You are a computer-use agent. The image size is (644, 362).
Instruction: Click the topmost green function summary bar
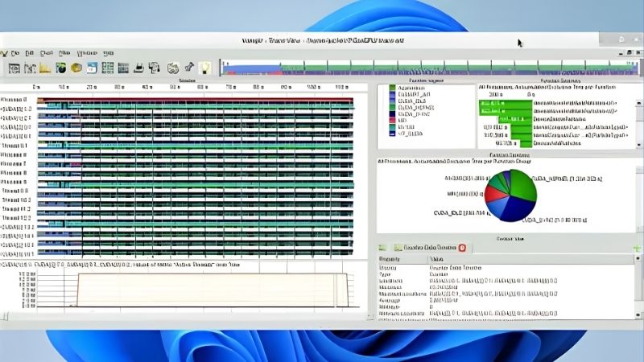[x=506, y=103]
